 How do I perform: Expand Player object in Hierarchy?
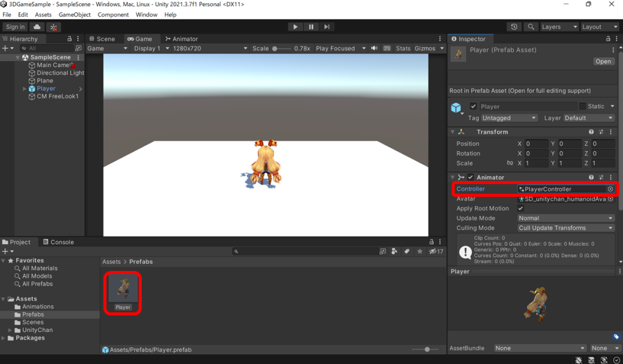(24, 89)
